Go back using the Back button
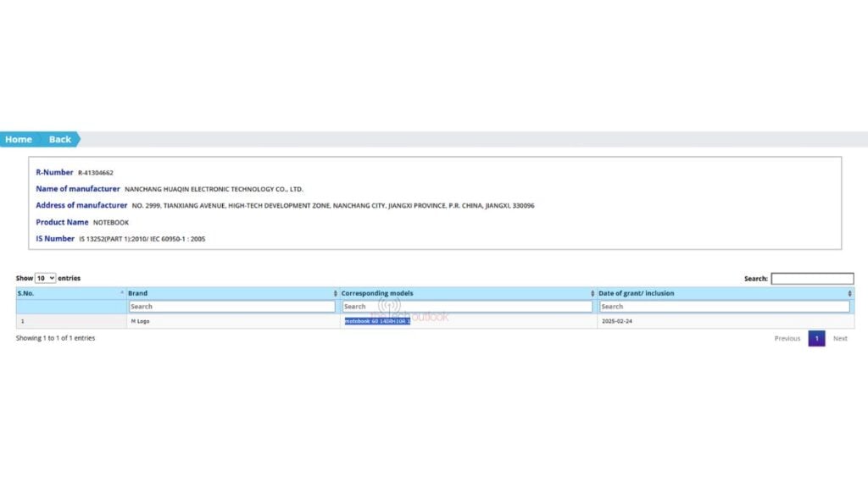This screenshot has width=868, height=488. click(59, 140)
